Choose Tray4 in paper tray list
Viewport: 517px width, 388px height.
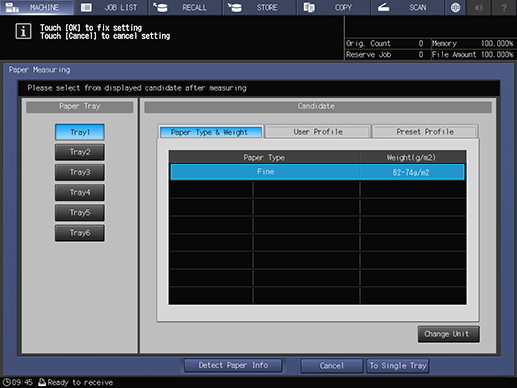click(80, 192)
